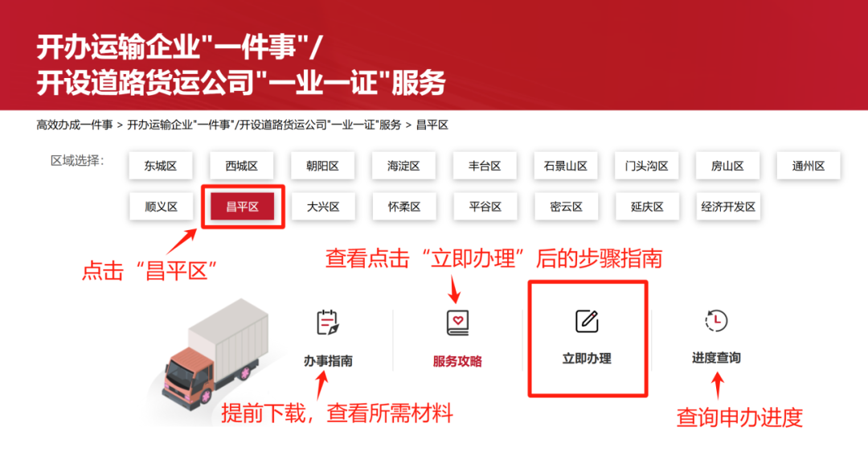Click the 服务攻略 red text label
Viewport: 868px width, 452px height.
pos(457,361)
